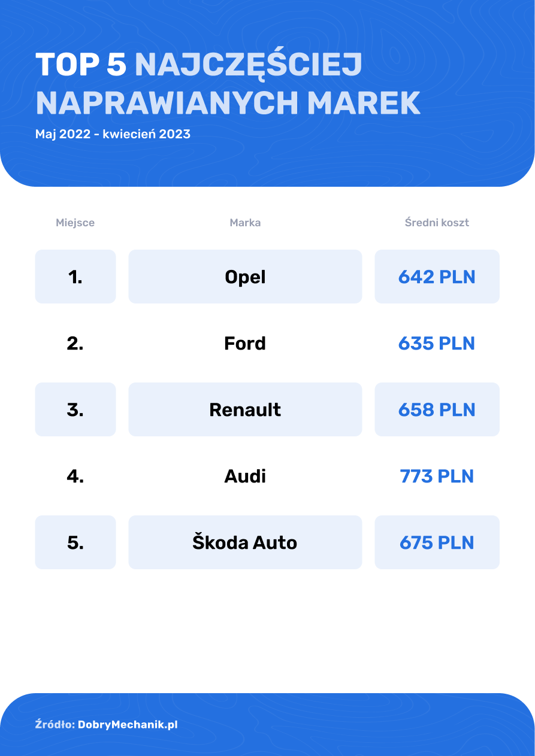The image size is (535, 756).
Task: Click the rank 3. cell
Action: pos(75,409)
